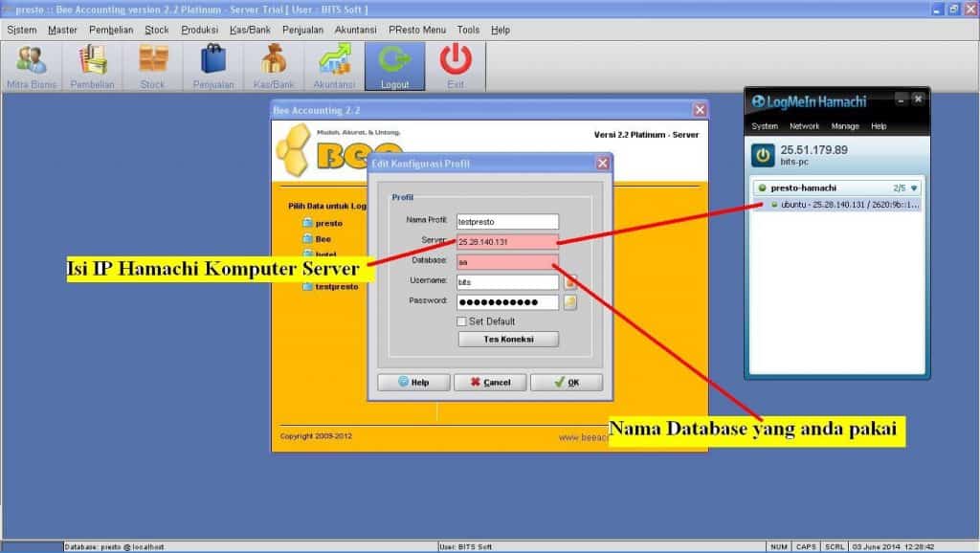Click the Stock toolbar icon

coord(153,61)
